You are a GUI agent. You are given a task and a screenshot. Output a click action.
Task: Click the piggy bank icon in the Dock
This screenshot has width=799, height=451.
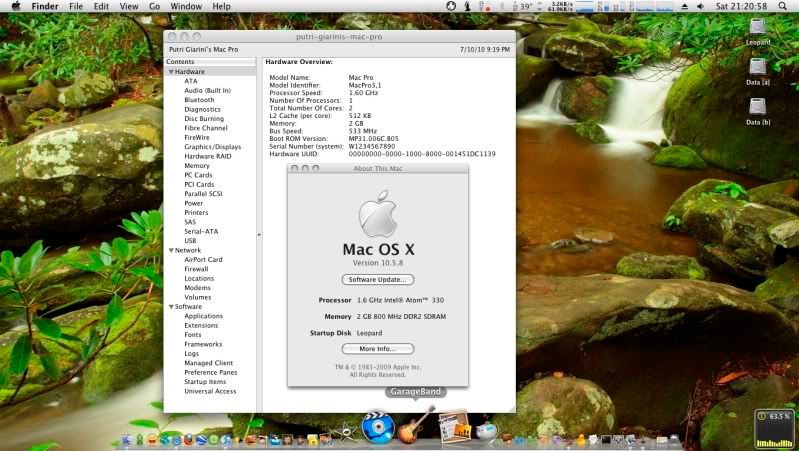coord(487,432)
